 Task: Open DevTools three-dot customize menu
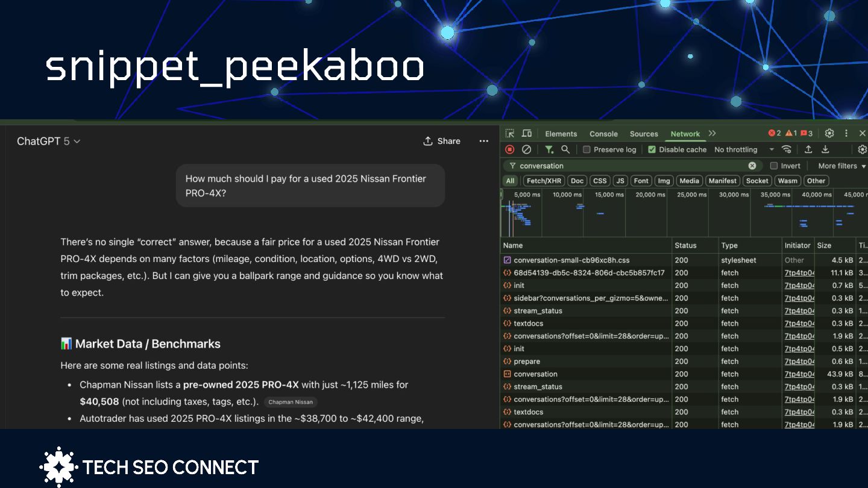pos(846,133)
